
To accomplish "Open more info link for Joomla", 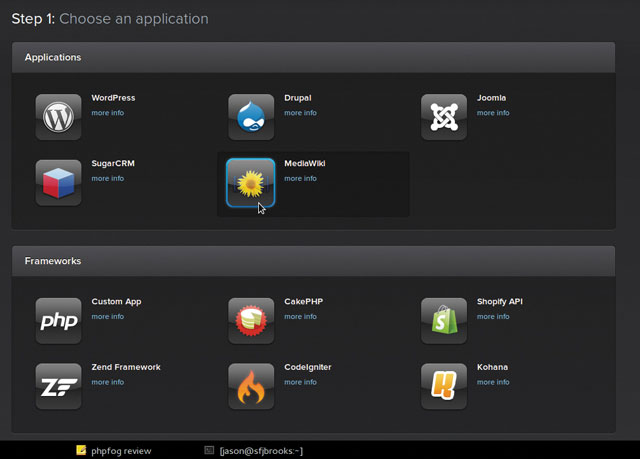I will point(493,113).
